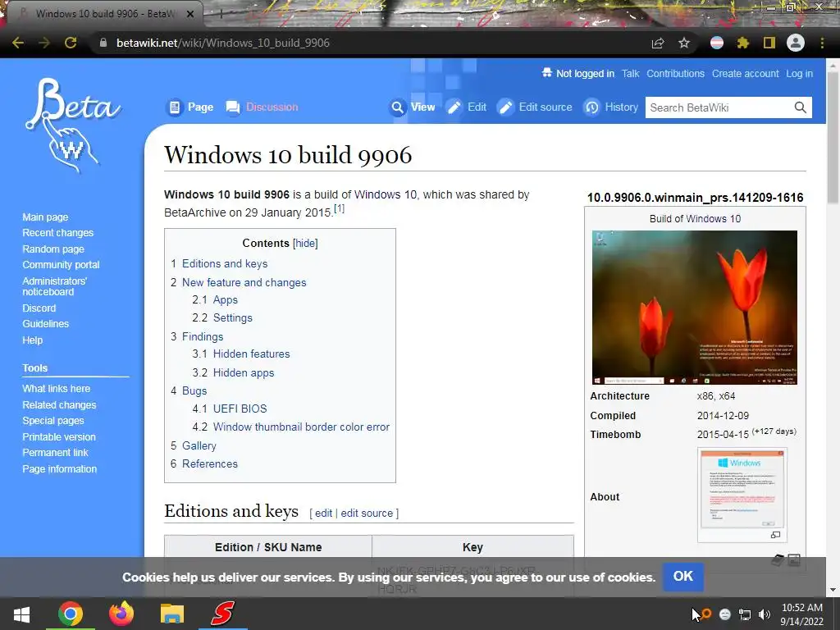Hide the Contents table via hide link
This screenshot has height=630, width=840.
click(305, 243)
